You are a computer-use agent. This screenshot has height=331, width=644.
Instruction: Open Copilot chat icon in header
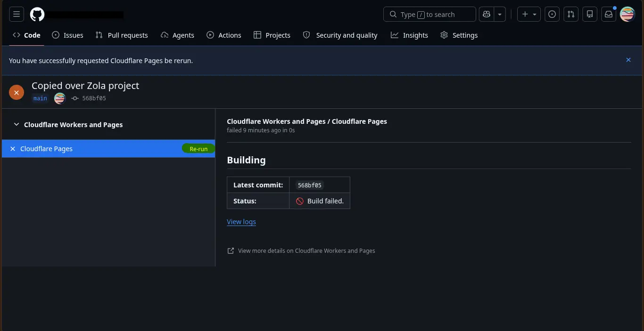pos(486,15)
